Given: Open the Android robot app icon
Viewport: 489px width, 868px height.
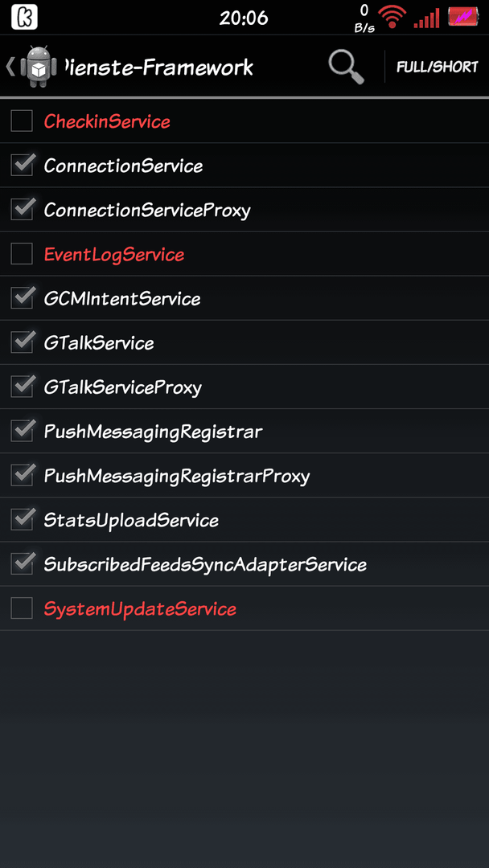Looking at the screenshot, I should [x=39, y=67].
